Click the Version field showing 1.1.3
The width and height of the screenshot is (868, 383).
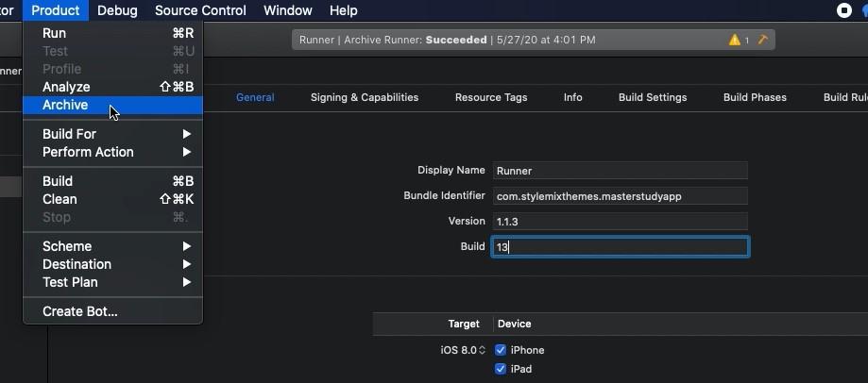click(x=620, y=221)
